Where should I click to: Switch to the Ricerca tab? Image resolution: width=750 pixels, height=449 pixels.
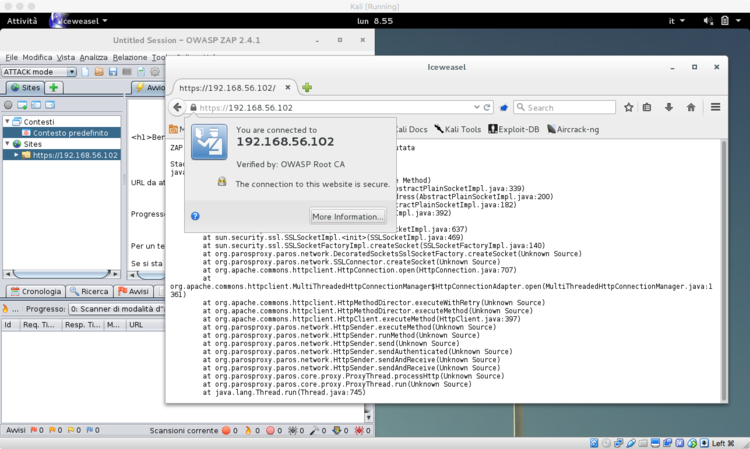(x=89, y=292)
